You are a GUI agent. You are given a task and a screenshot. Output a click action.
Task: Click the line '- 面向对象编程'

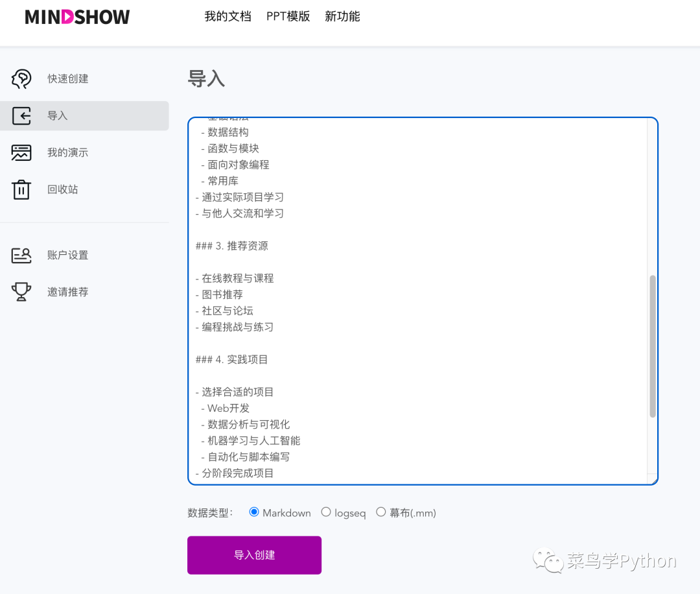[x=235, y=165]
